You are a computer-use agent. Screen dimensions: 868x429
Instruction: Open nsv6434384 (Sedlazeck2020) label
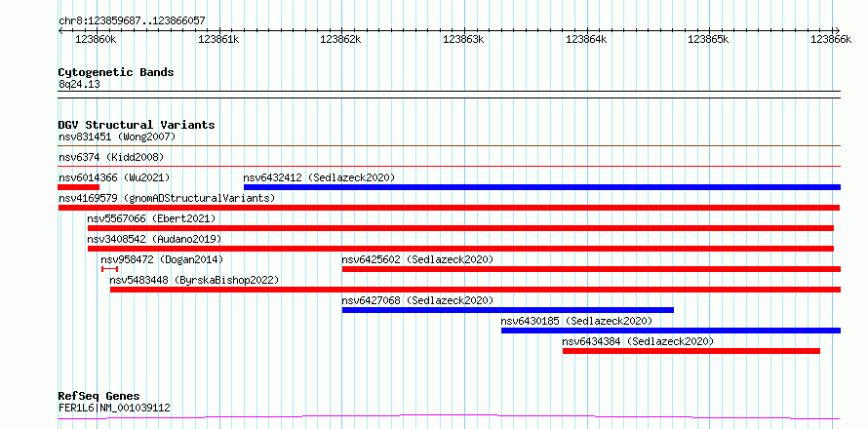(x=638, y=341)
